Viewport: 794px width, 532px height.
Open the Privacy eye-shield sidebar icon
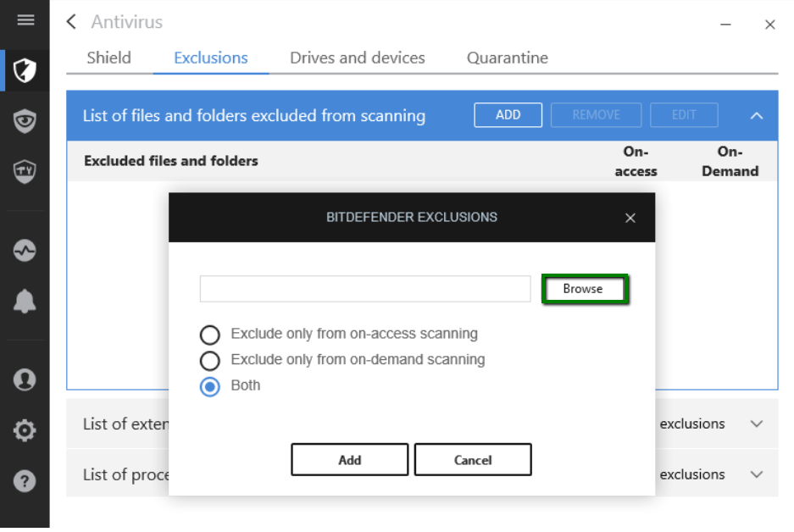[x=25, y=121]
